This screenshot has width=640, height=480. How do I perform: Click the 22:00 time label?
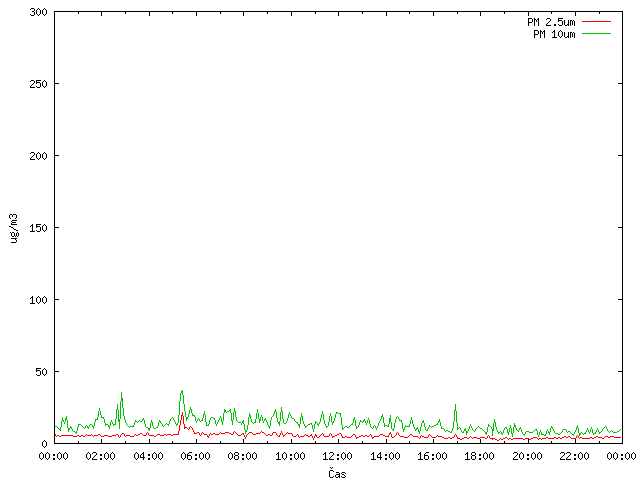(x=574, y=456)
